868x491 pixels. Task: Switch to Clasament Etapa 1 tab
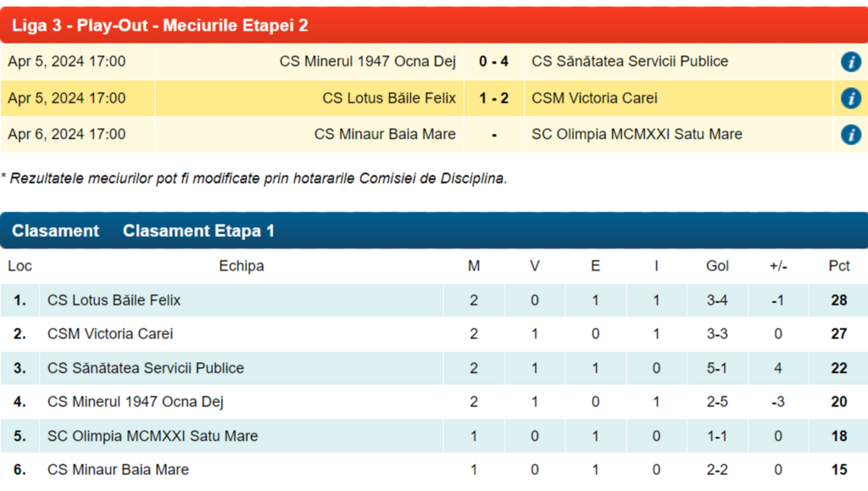coord(198,231)
